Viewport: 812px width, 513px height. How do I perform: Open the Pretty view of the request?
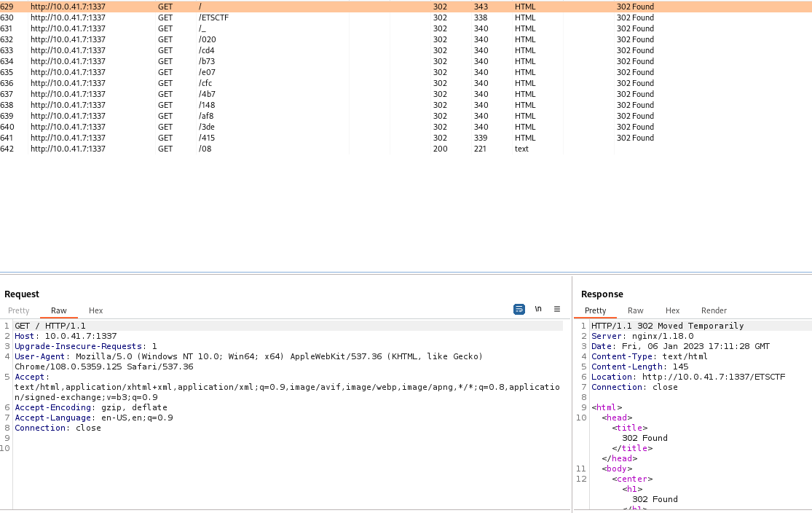point(18,310)
